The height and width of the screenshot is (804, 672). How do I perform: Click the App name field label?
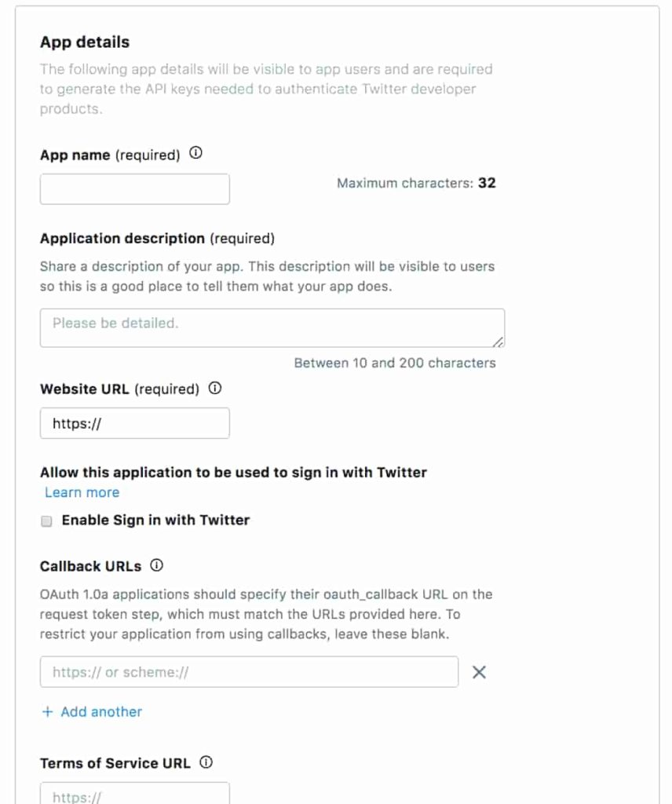(x=75, y=155)
